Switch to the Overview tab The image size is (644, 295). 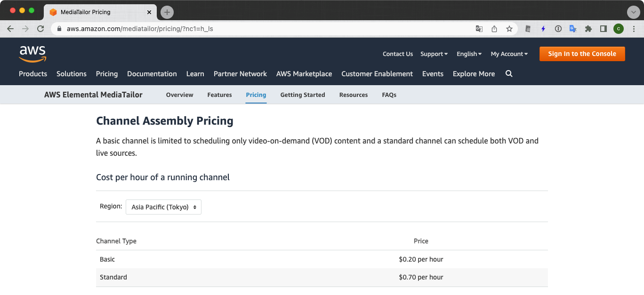pos(180,95)
